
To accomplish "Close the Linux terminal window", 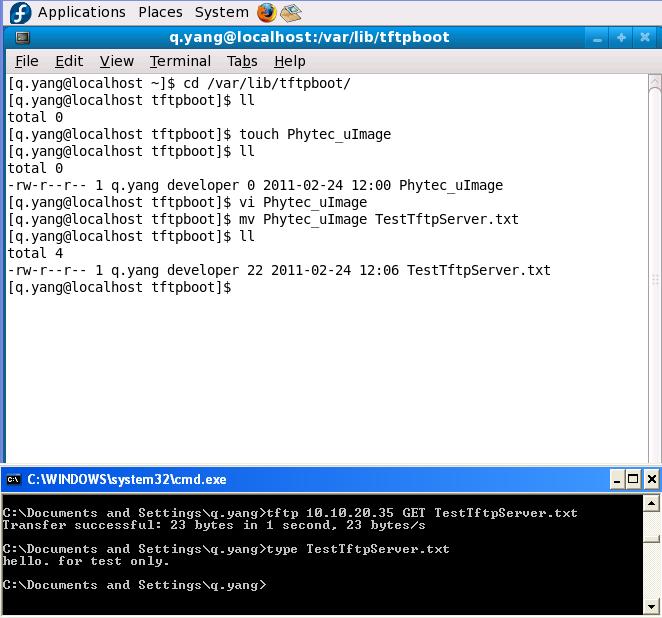I will click(x=645, y=38).
